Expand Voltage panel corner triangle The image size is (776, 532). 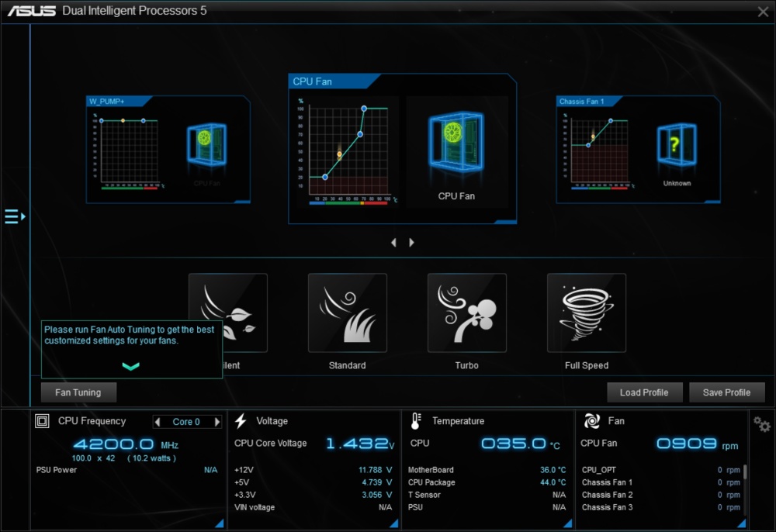[394, 523]
